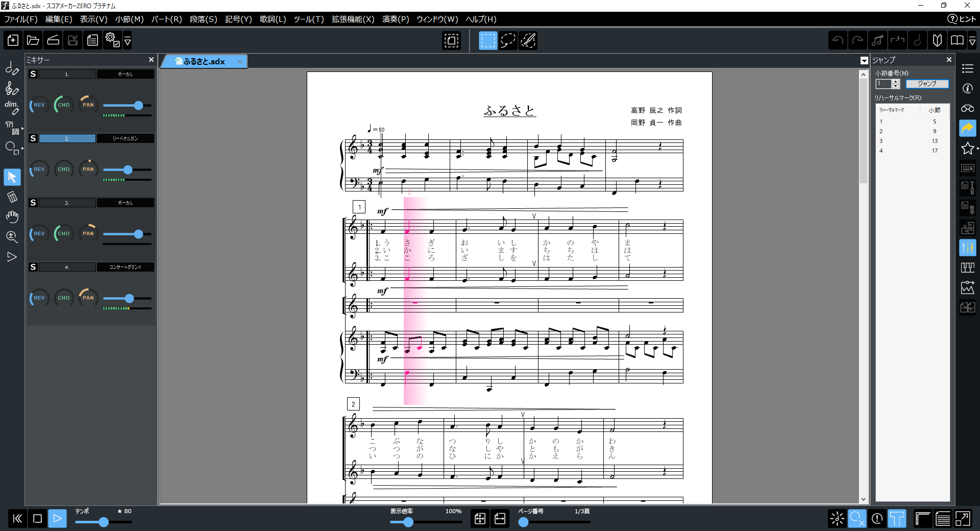
Task: Select the eraser tool
Action: [12, 197]
